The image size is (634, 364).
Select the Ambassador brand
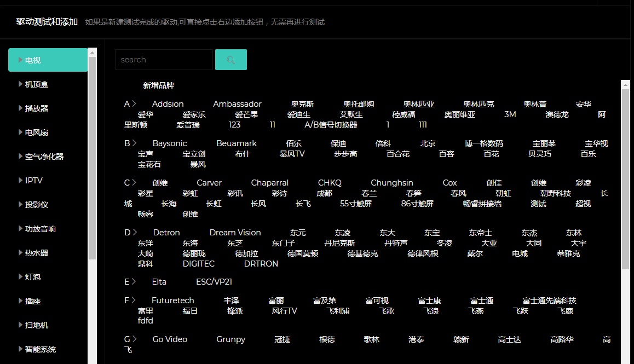tap(238, 104)
